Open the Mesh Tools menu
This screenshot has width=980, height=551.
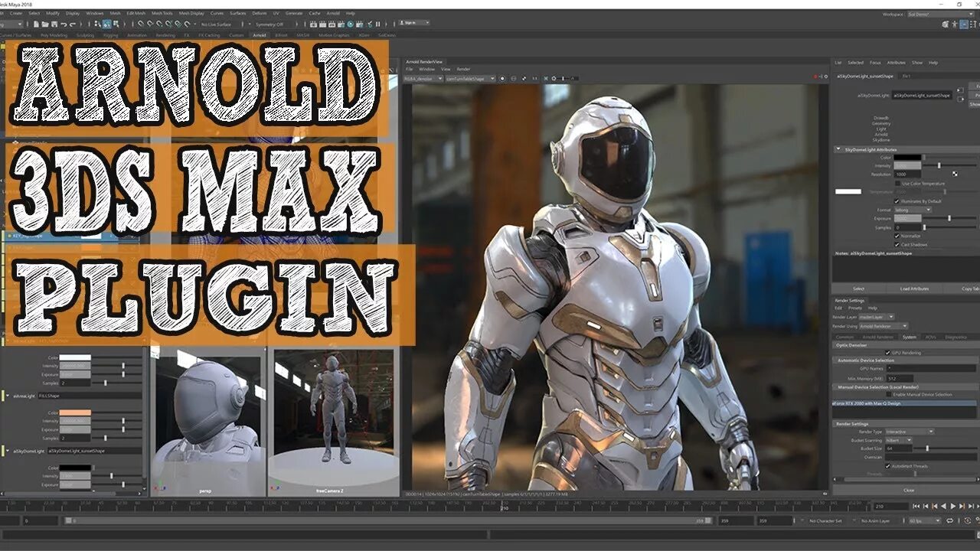point(162,13)
